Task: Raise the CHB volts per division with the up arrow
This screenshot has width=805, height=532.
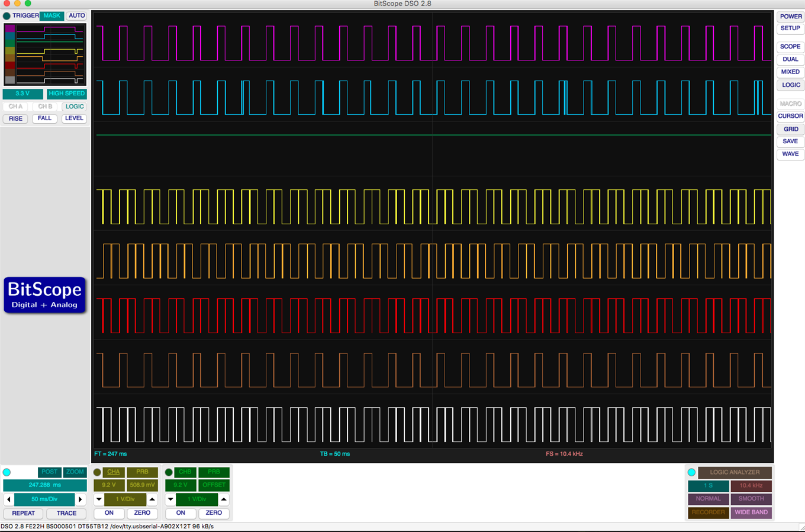Action: 224,499
